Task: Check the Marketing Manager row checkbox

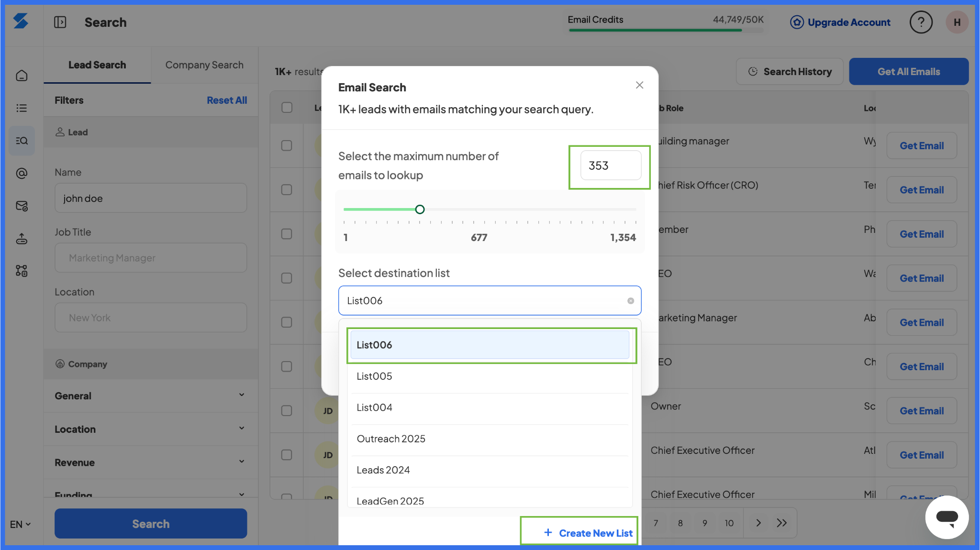Action: pyautogui.click(x=287, y=322)
